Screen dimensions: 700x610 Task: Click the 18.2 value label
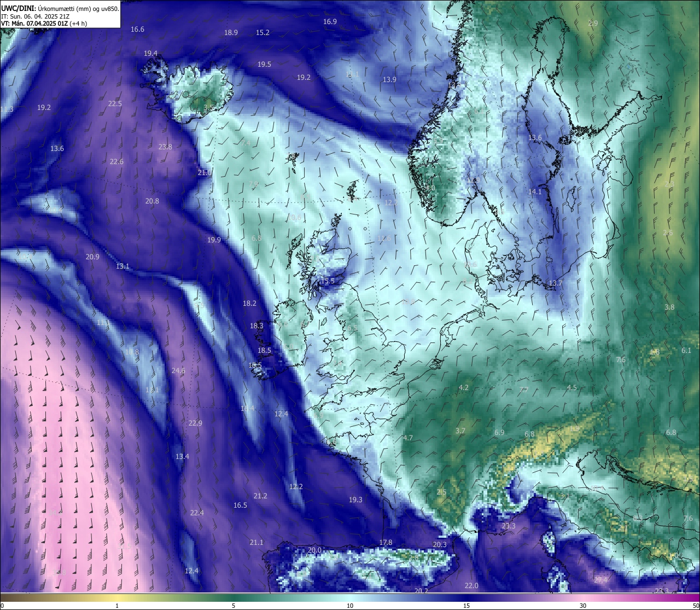point(249,304)
